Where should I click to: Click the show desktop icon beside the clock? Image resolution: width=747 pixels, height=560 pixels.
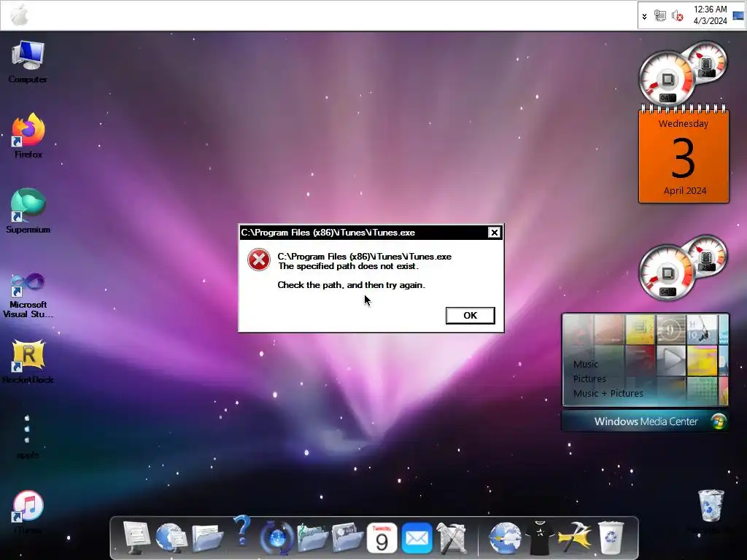(x=738, y=15)
